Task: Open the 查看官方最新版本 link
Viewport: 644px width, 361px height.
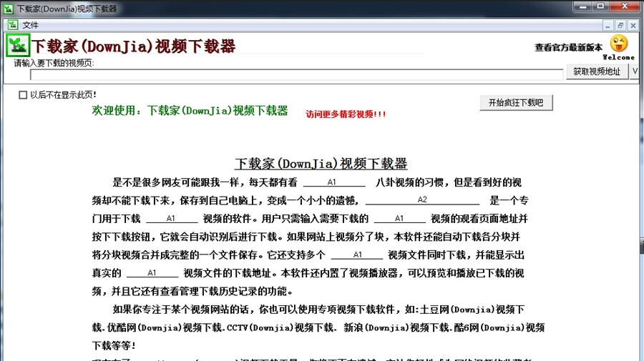Action: click(568, 48)
